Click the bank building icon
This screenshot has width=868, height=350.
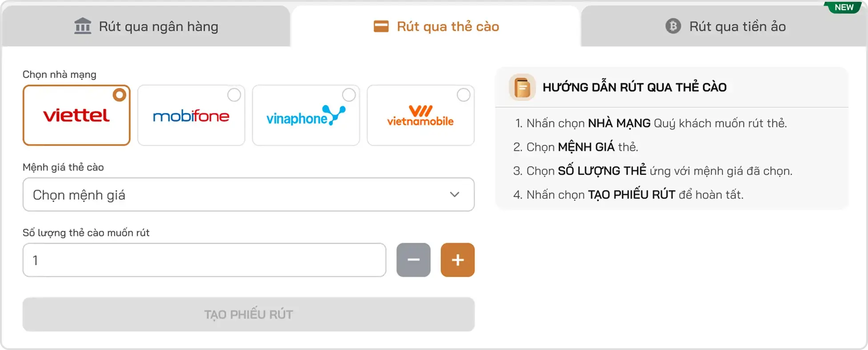83,26
